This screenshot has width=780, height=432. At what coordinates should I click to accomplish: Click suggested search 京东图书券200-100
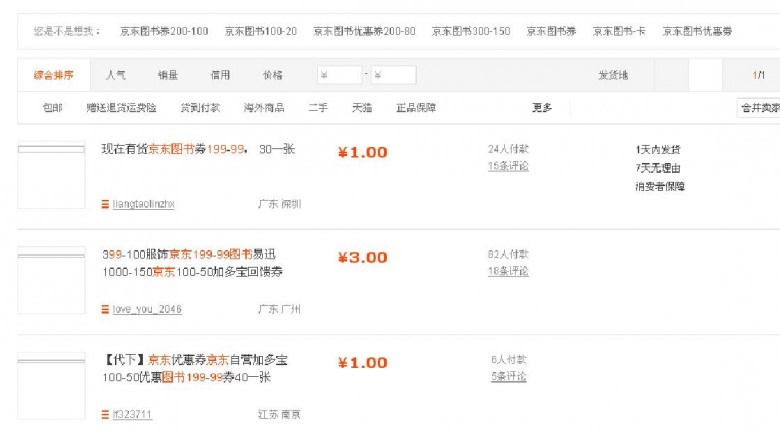coord(164,31)
